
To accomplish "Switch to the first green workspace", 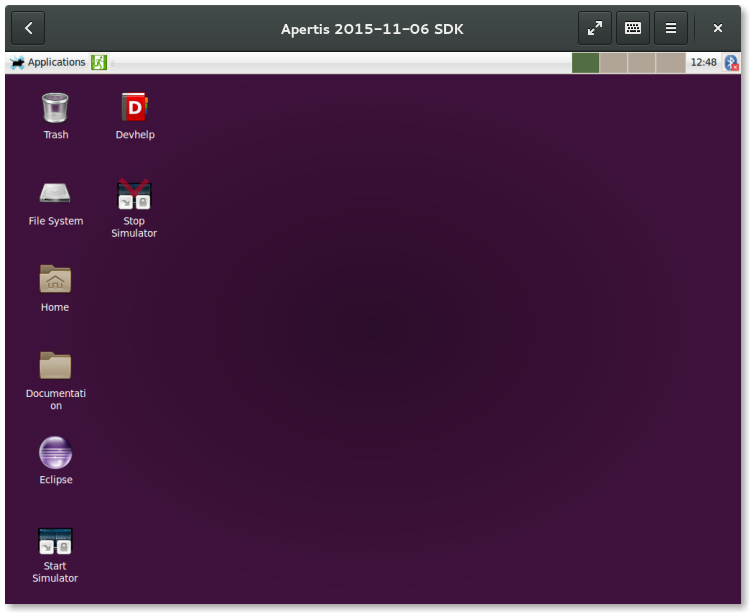I will 586,62.
